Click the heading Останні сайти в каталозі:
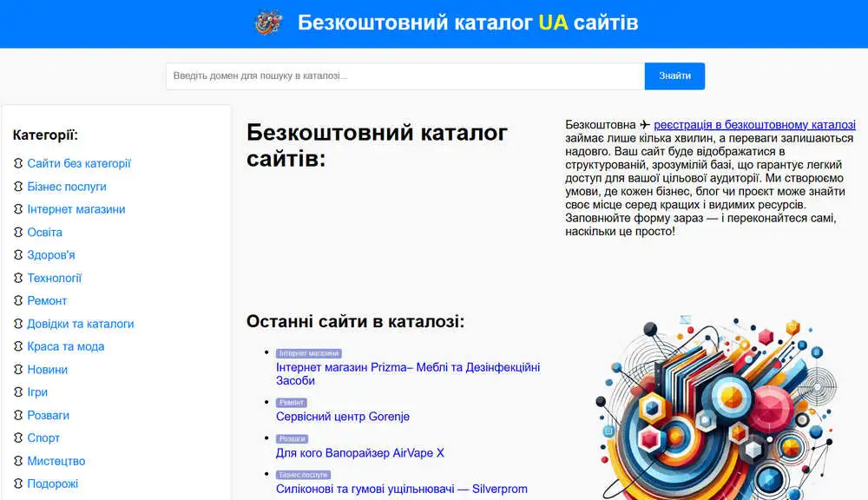Image resolution: width=868 pixels, height=500 pixels. click(x=355, y=321)
